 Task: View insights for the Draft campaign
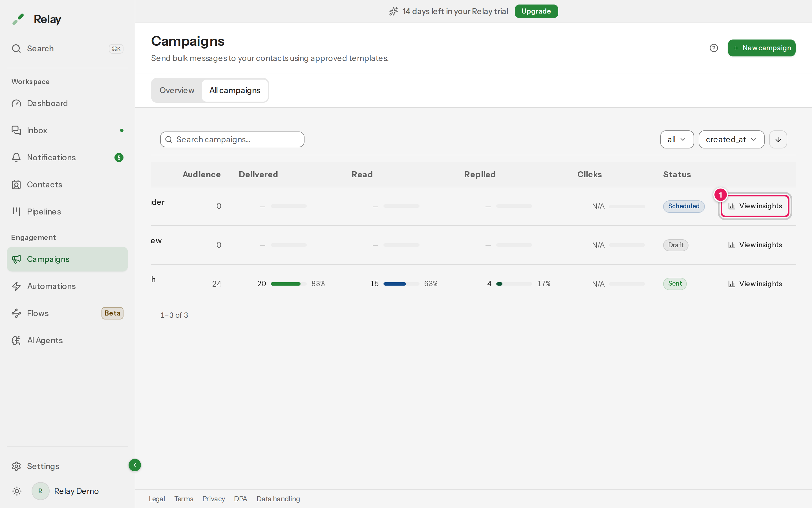click(754, 245)
